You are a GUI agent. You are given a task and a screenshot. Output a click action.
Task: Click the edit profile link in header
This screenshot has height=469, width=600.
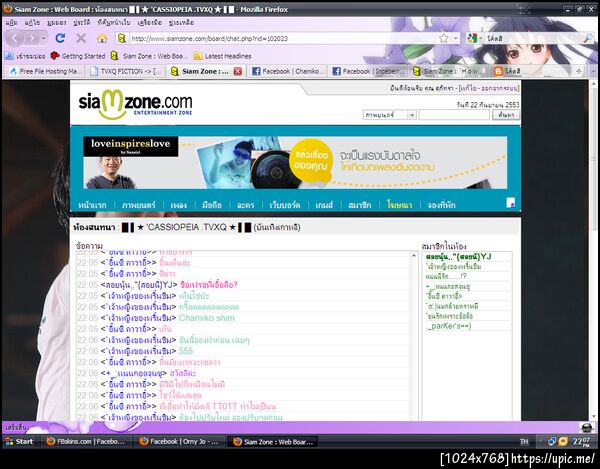click(x=468, y=88)
